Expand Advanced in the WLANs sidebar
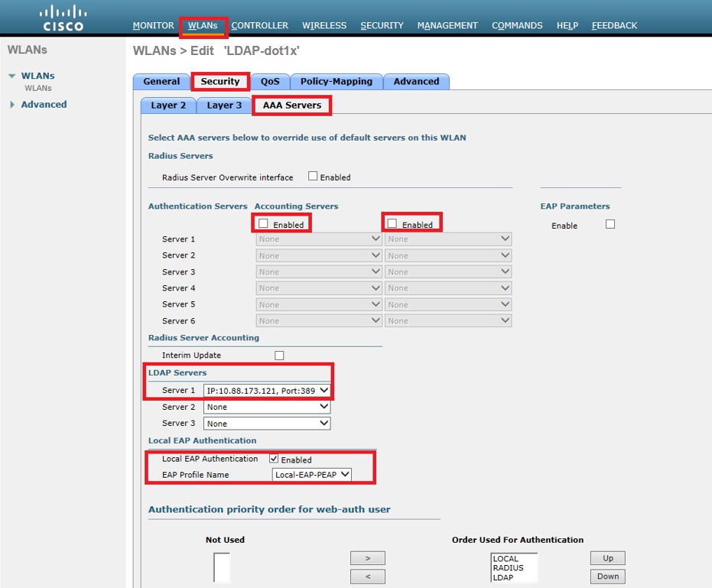Screen dimensions: 712x588 click(x=44, y=104)
